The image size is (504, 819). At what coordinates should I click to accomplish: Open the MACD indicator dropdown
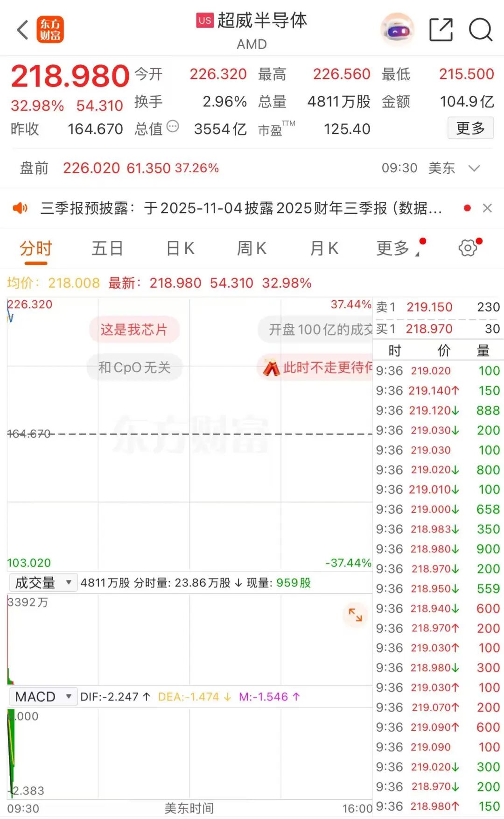(x=43, y=697)
